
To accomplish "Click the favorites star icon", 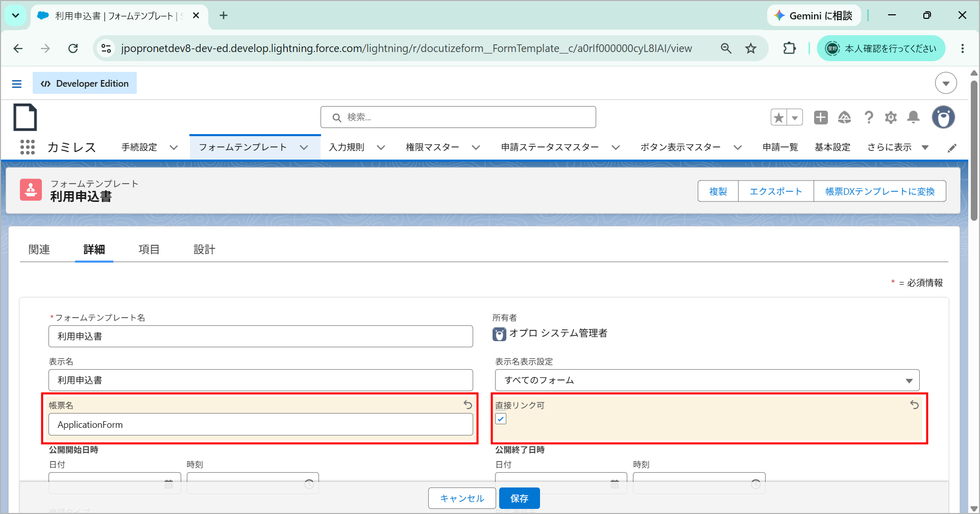I will [x=779, y=118].
